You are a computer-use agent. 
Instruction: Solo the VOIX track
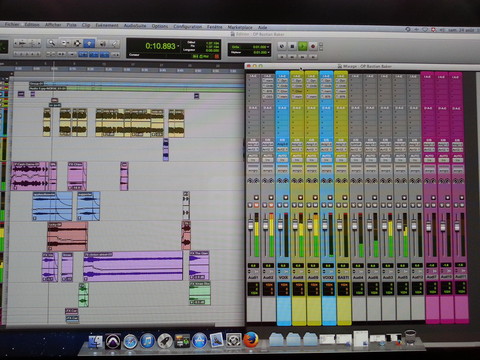point(279,205)
